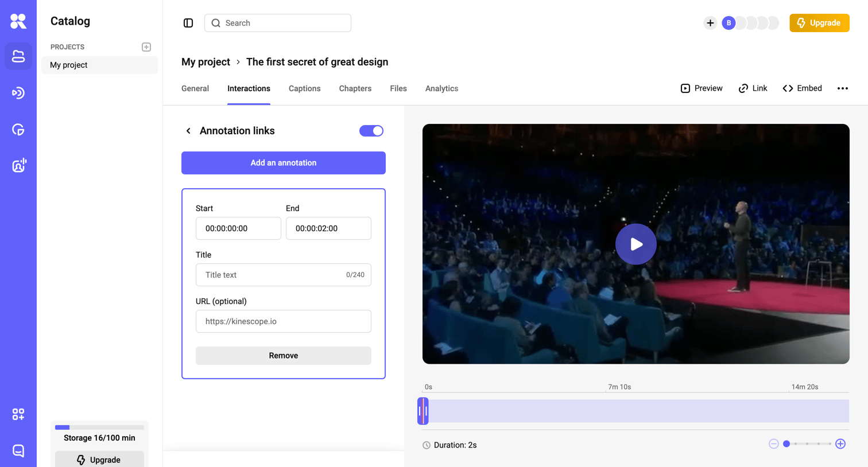
Task: Open the analytics pie chart sidebar icon
Action: click(18, 130)
